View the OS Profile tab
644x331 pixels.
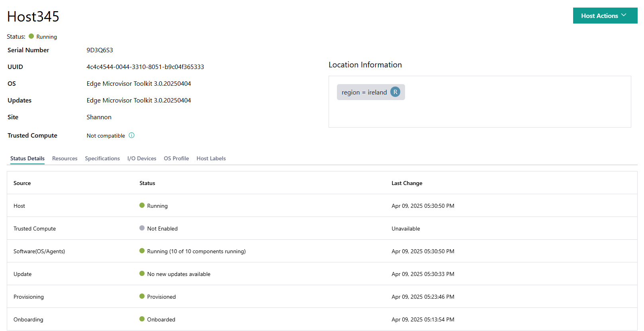tap(176, 158)
